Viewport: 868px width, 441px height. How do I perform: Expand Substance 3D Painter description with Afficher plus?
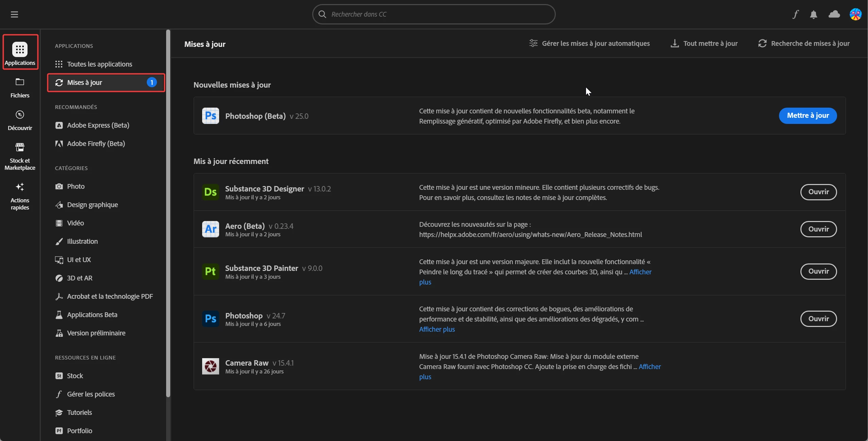pos(640,272)
